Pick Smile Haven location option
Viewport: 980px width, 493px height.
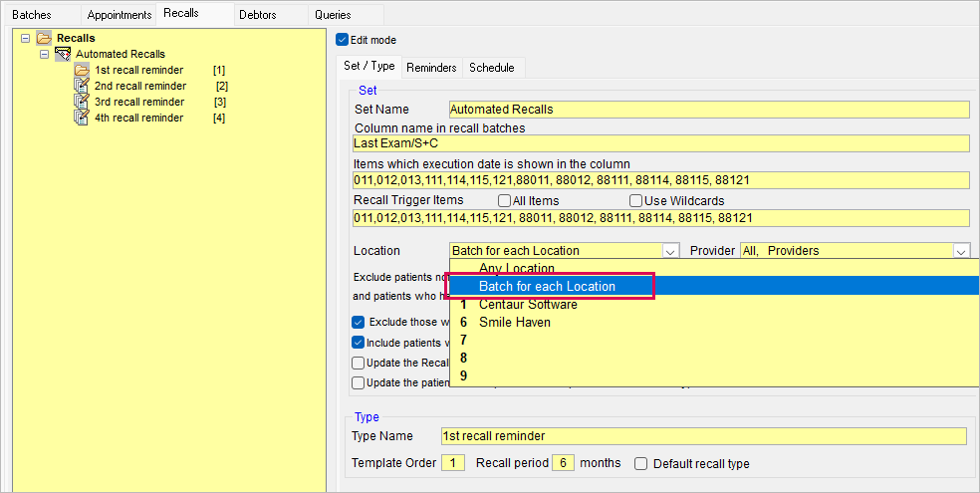click(x=714, y=323)
